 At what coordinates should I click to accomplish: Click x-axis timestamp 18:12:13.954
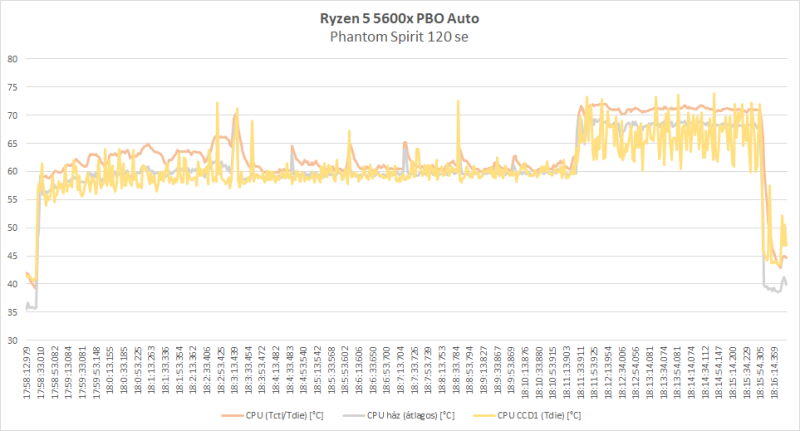(x=608, y=373)
